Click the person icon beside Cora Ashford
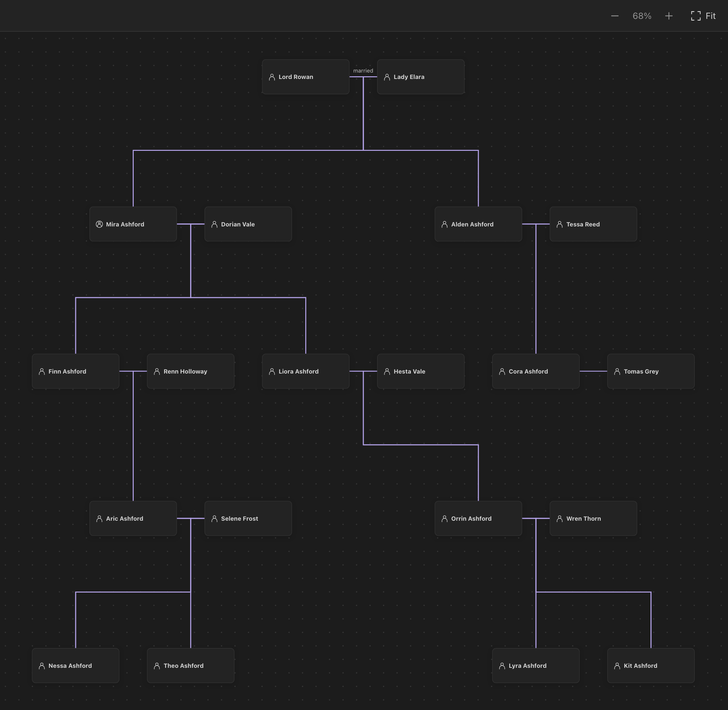Screen dimensions: 728x710 [502, 372]
